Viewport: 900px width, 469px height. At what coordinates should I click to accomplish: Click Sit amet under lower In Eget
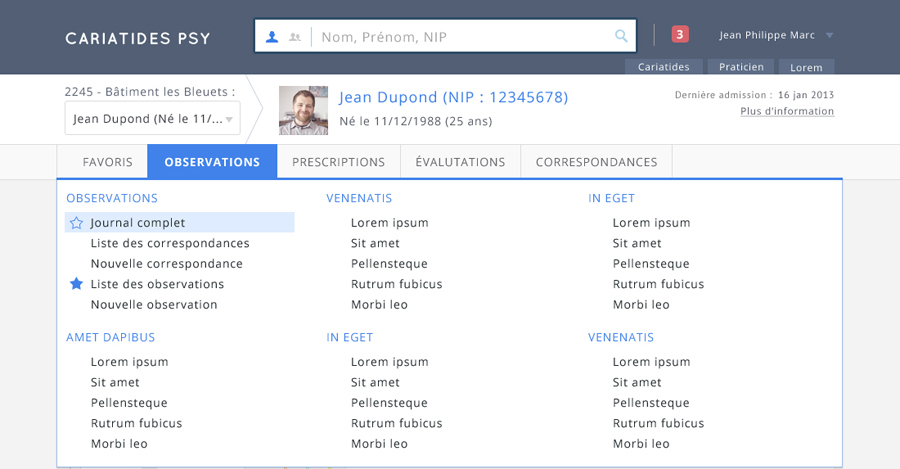click(375, 382)
